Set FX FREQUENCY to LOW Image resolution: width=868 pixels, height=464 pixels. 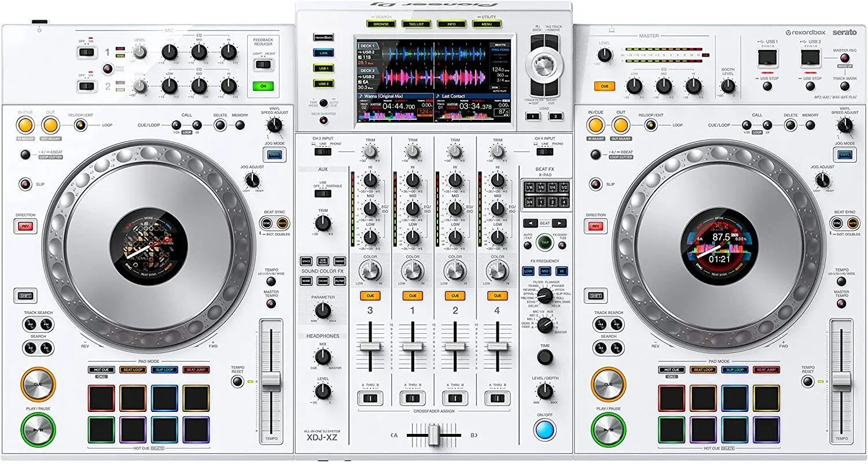pos(528,271)
